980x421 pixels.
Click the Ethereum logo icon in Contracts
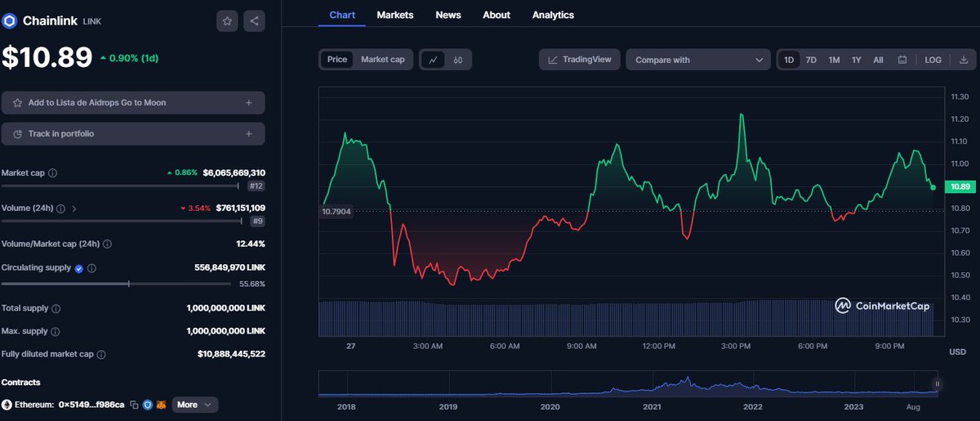tap(7, 405)
